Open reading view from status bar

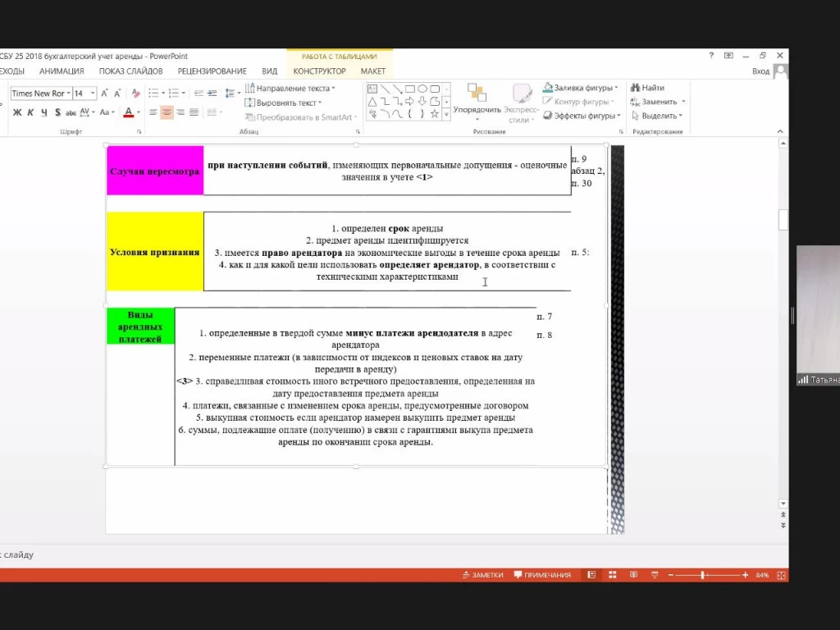tap(633, 575)
